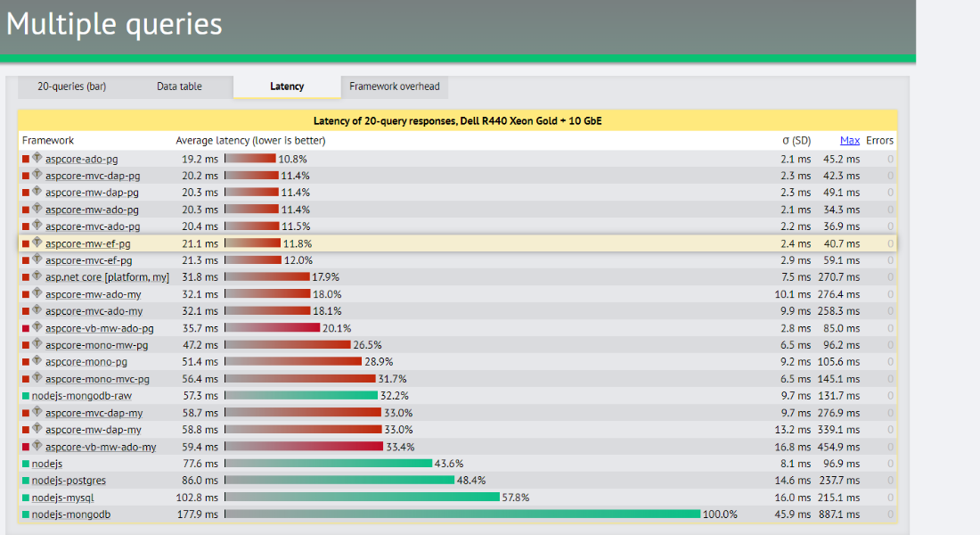Click the nodejs-mysql 57.8% latency bar

pyautogui.click(x=363, y=497)
